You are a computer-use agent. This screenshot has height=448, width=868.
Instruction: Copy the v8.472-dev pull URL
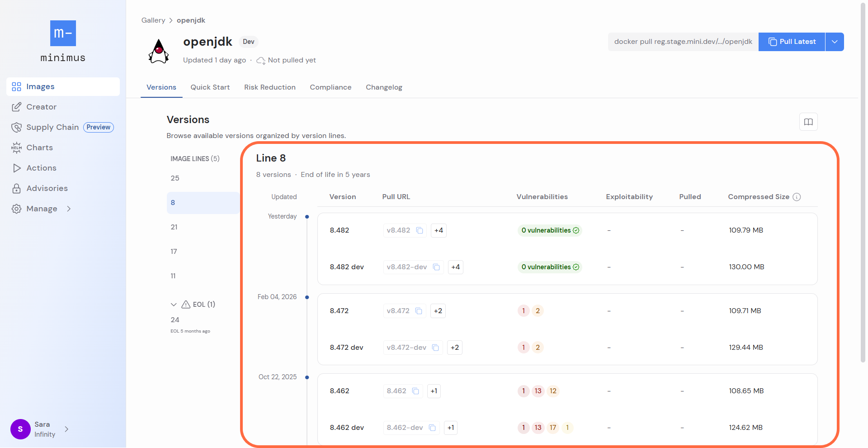[x=435, y=348]
